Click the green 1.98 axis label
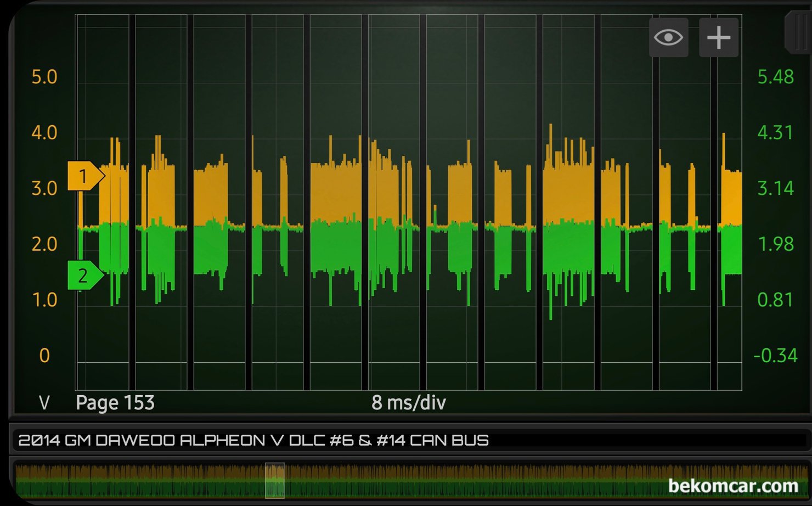Image resolution: width=812 pixels, height=506 pixels. click(x=775, y=244)
